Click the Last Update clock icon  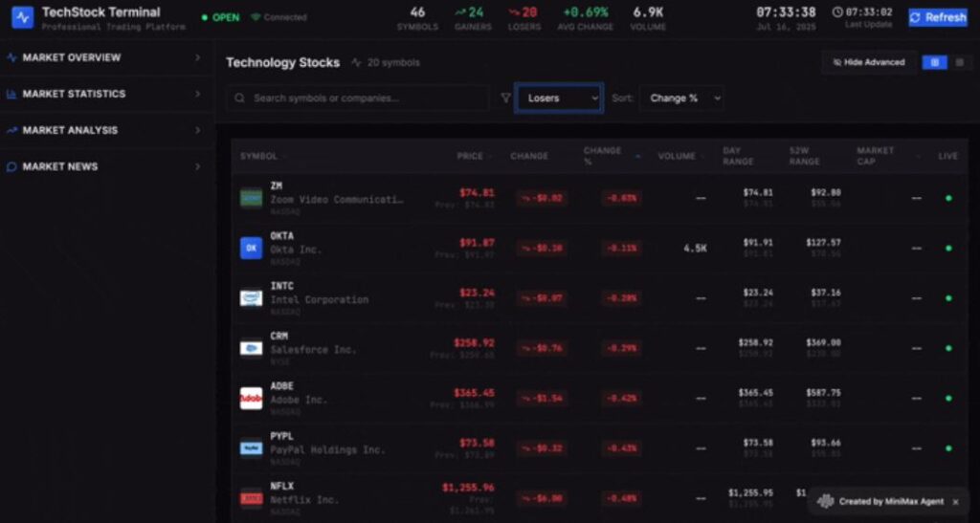coord(837,11)
